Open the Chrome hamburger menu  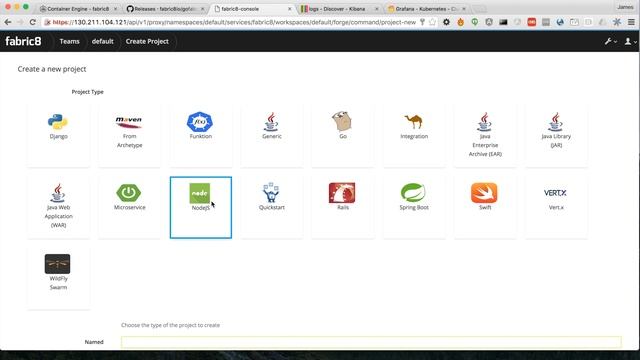(x=631, y=22)
